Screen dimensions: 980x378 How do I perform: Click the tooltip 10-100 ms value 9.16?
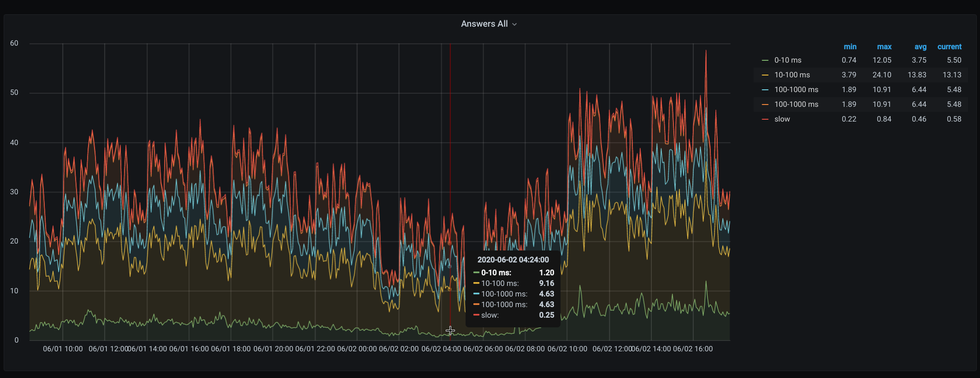pos(547,284)
